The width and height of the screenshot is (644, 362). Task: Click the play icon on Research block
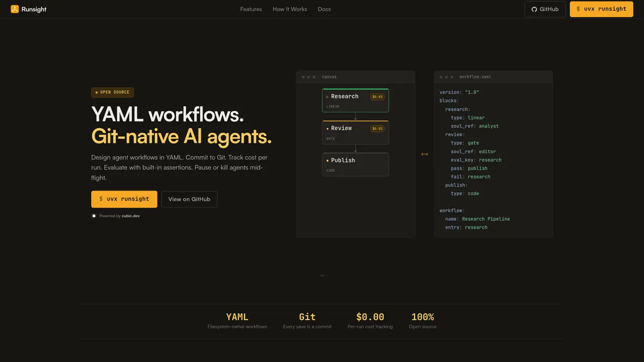click(x=328, y=97)
